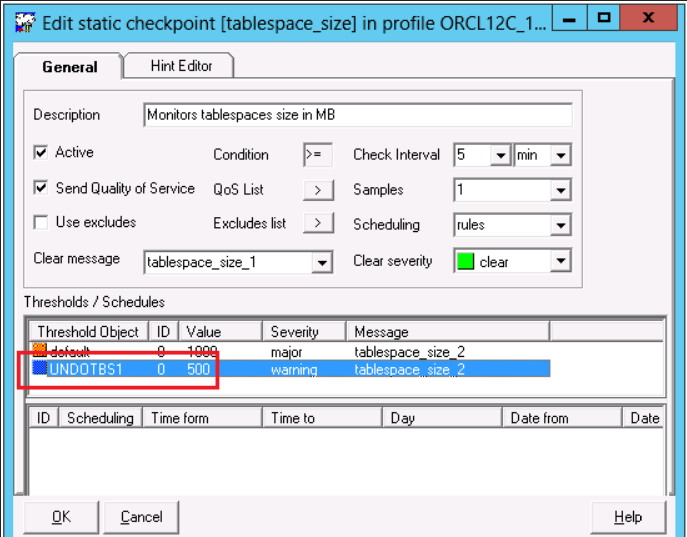Select the UNDOTBS1 threshold name
Screen dimensions: 687x537
tap(86, 369)
